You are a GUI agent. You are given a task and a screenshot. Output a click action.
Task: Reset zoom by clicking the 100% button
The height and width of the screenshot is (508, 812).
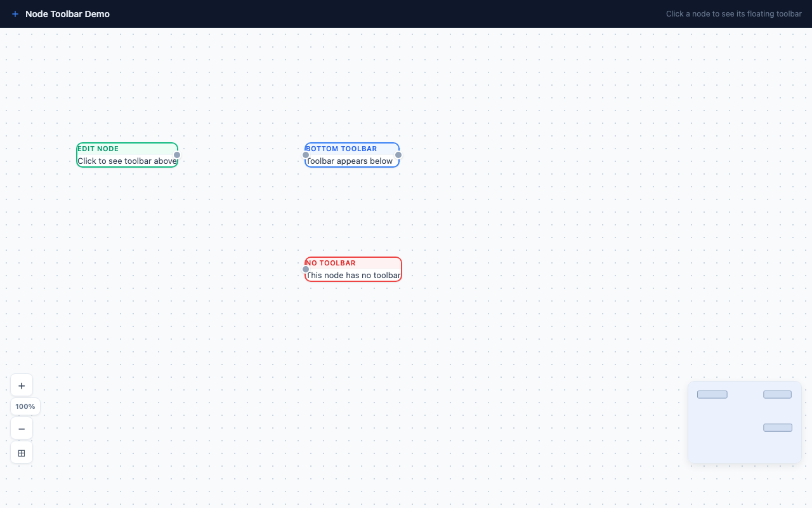point(25,406)
